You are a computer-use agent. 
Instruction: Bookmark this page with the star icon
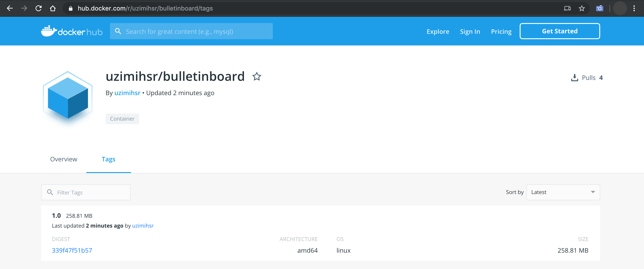click(x=582, y=8)
